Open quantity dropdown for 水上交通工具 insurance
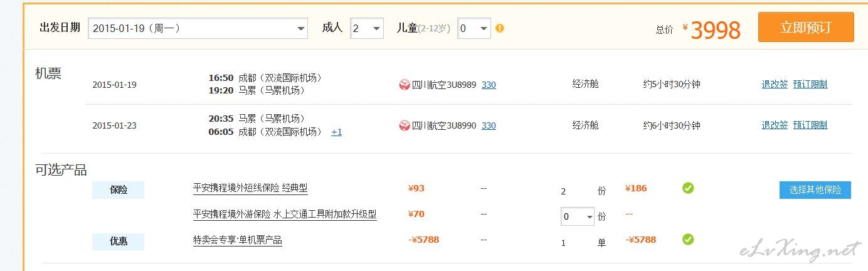 577,216
